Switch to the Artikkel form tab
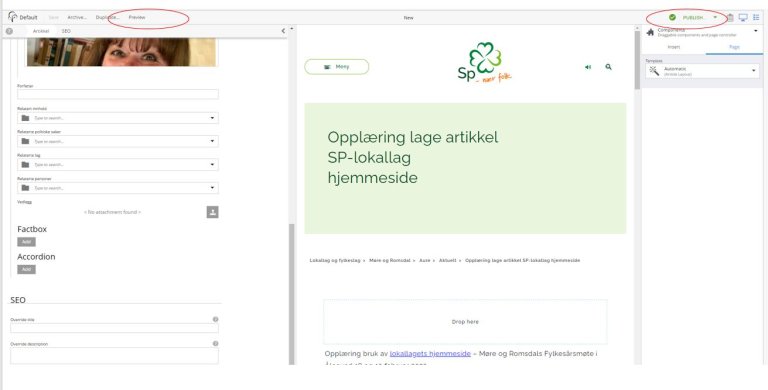This screenshot has height=390, width=768. [41, 31]
